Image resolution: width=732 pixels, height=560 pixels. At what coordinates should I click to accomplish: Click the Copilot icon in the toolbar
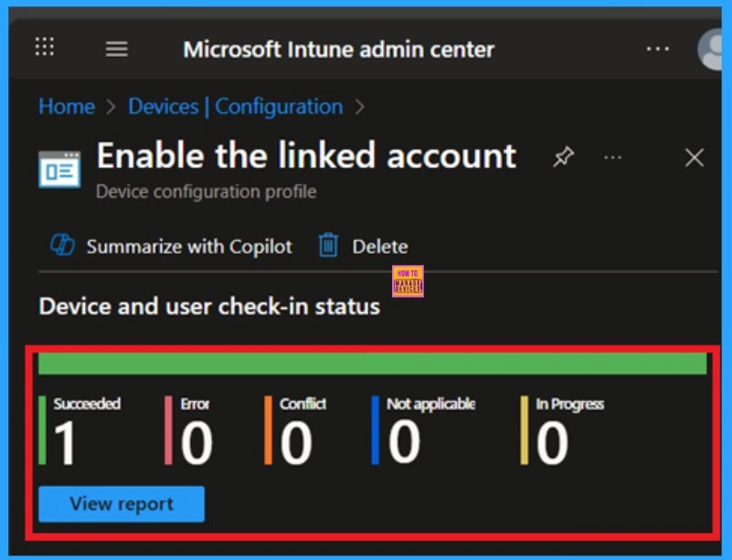[62, 245]
